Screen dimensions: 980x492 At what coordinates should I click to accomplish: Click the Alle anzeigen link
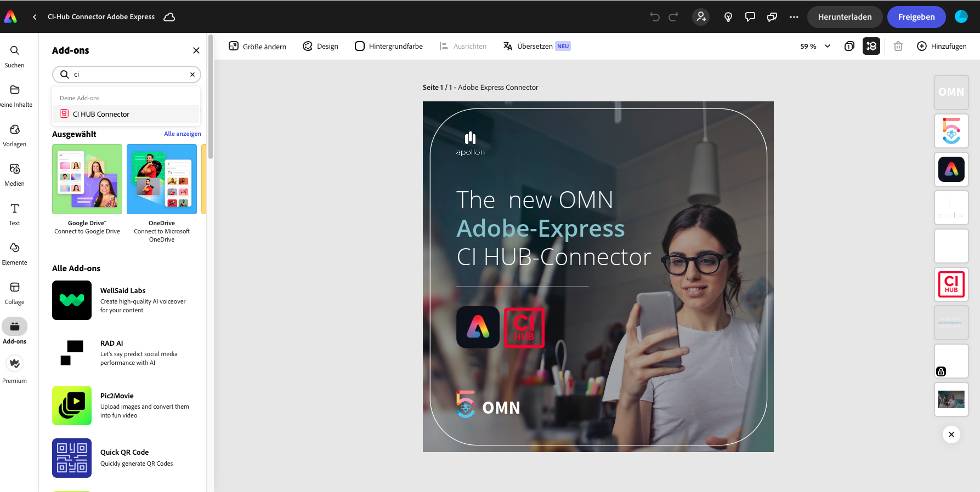pyautogui.click(x=183, y=134)
